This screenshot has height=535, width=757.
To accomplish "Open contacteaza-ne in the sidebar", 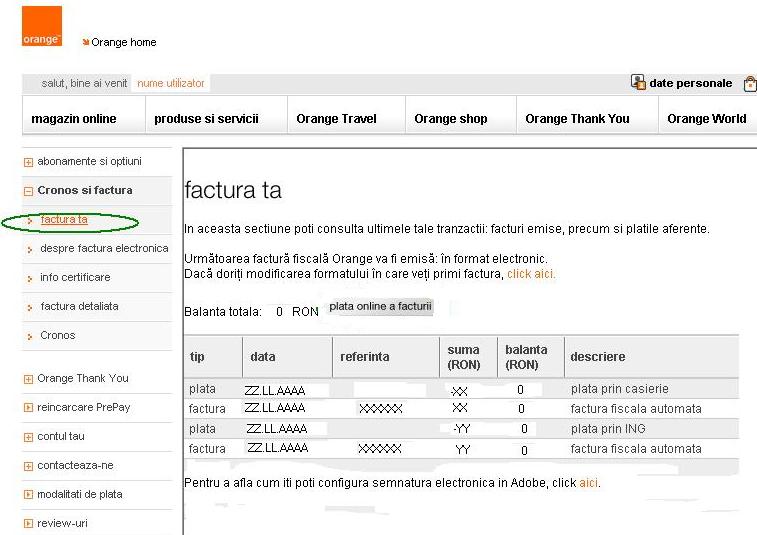I will (x=75, y=465).
